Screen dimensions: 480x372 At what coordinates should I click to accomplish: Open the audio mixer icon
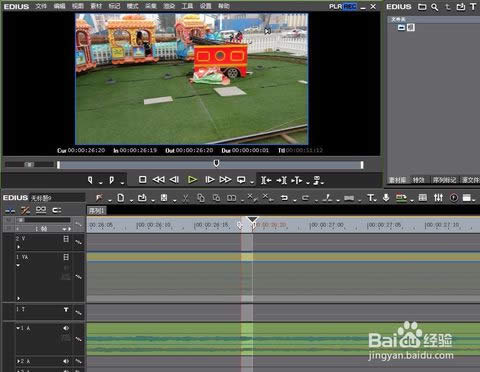coord(438,198)
